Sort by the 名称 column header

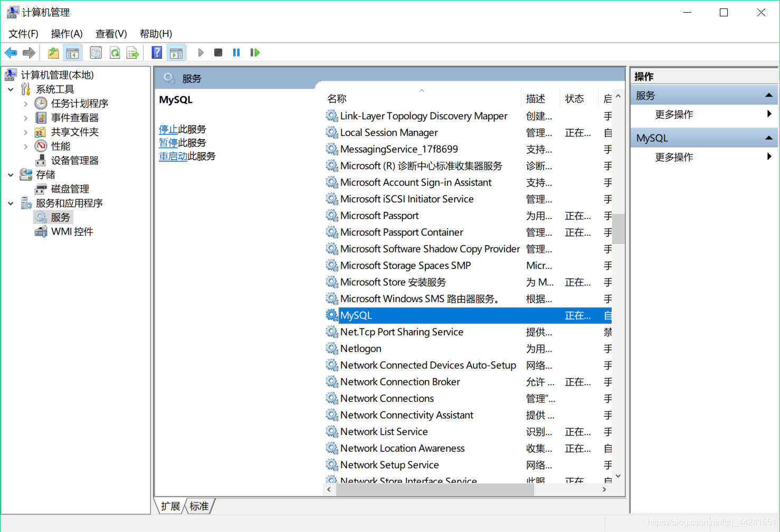coord(422,99)
